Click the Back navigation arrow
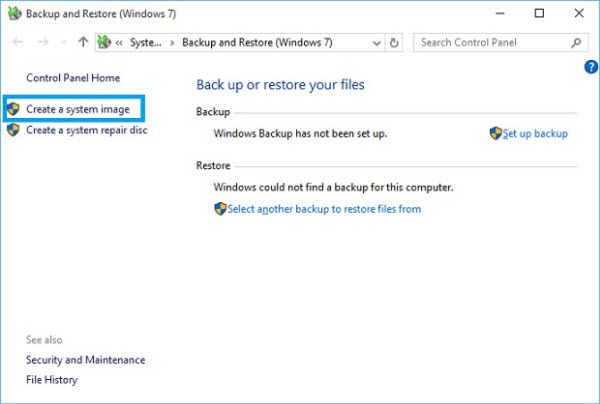The height and width of the screenshot is (404, 600). tap(18, 42)
